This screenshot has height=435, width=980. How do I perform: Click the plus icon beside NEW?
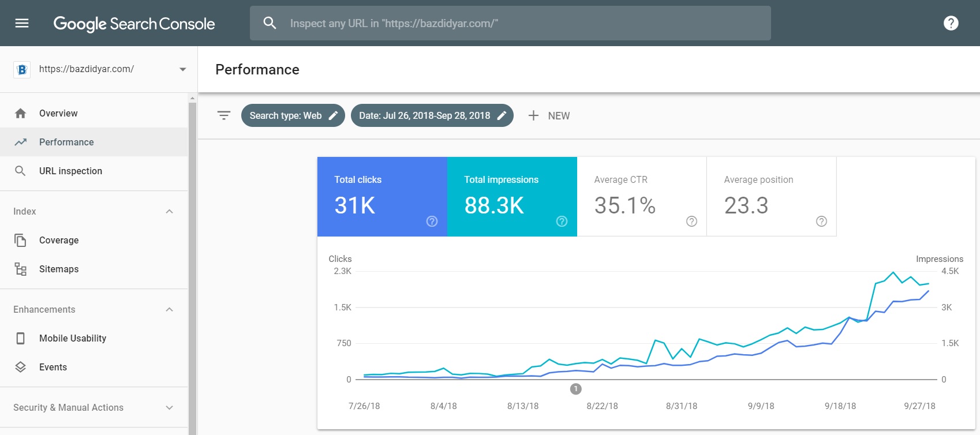click(533, 115)
